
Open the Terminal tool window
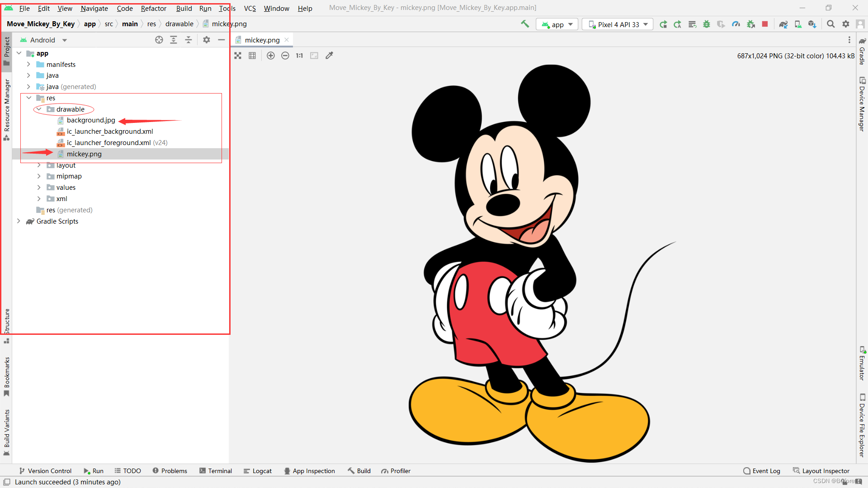click(x=216, y=471)
